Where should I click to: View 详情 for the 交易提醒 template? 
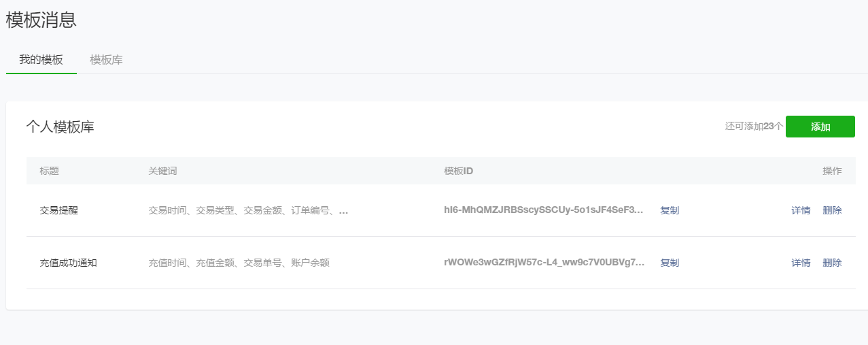(800, 210)
